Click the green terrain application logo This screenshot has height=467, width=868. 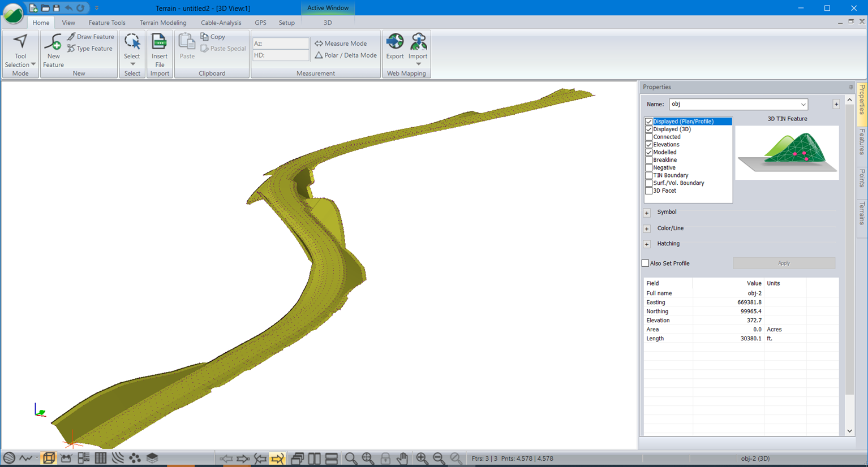(x=13, y=13)
